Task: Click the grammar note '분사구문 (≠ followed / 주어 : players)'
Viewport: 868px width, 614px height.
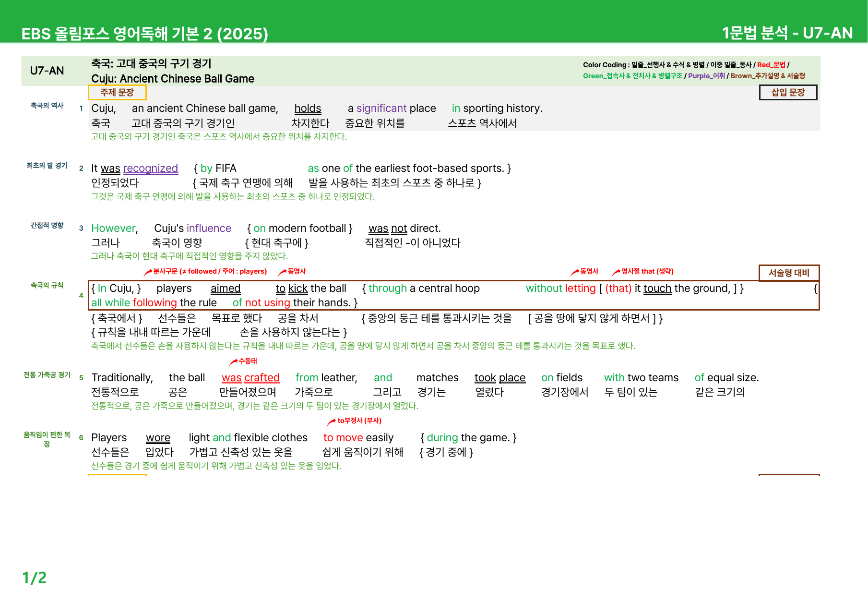Action: click(210, 271)
